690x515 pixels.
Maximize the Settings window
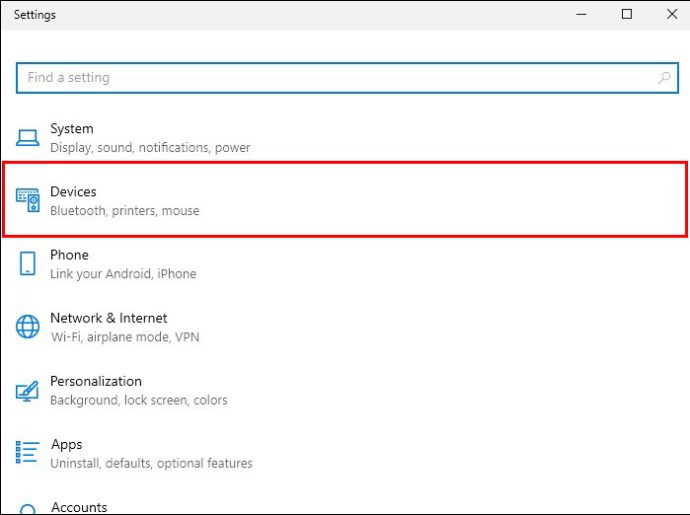tap(627, 15)
